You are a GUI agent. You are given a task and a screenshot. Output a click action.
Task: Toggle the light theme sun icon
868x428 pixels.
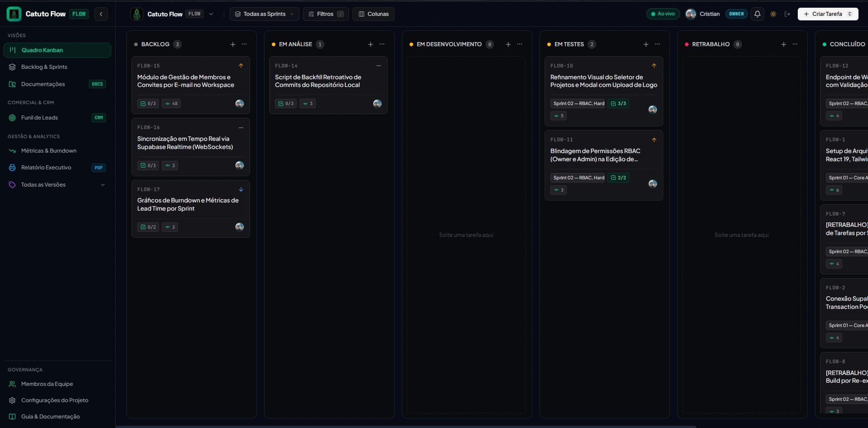coord(773,14)
